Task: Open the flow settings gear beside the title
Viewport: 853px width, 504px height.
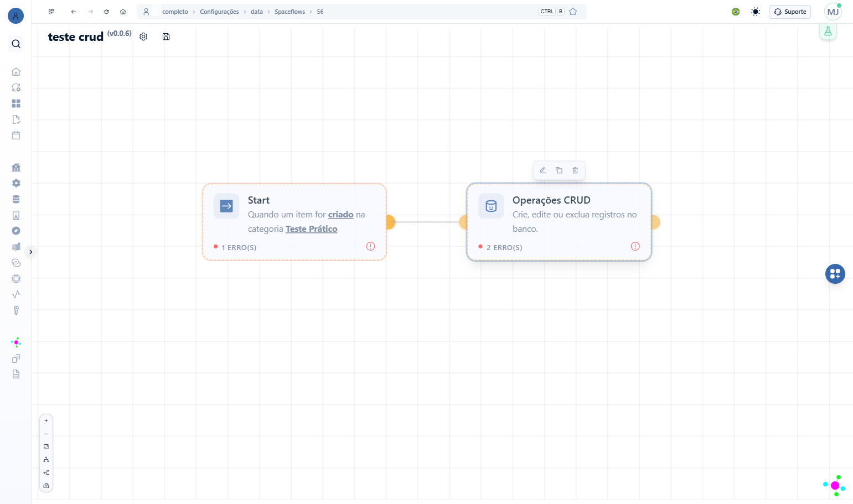Action: (x=143, y=37)
